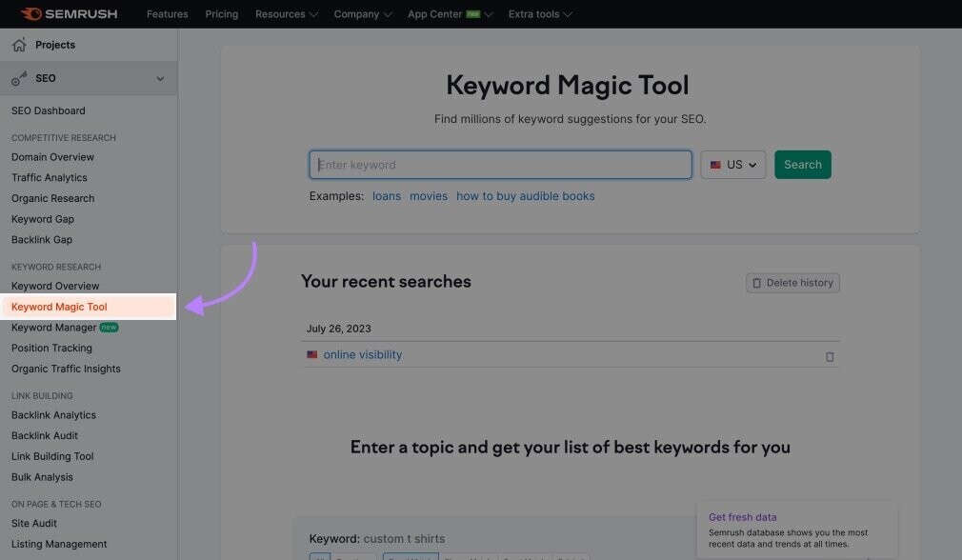This screenshot has height=560, width=962.
Task: Select Position Tracking in the sidebar
Action: (x=51, y=348)
